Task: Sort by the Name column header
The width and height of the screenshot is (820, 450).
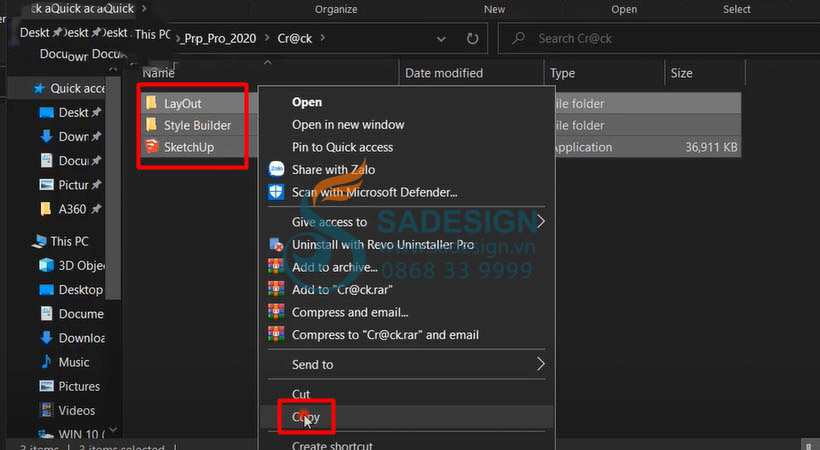Action: pyautogui.click(x=158, y=73)
